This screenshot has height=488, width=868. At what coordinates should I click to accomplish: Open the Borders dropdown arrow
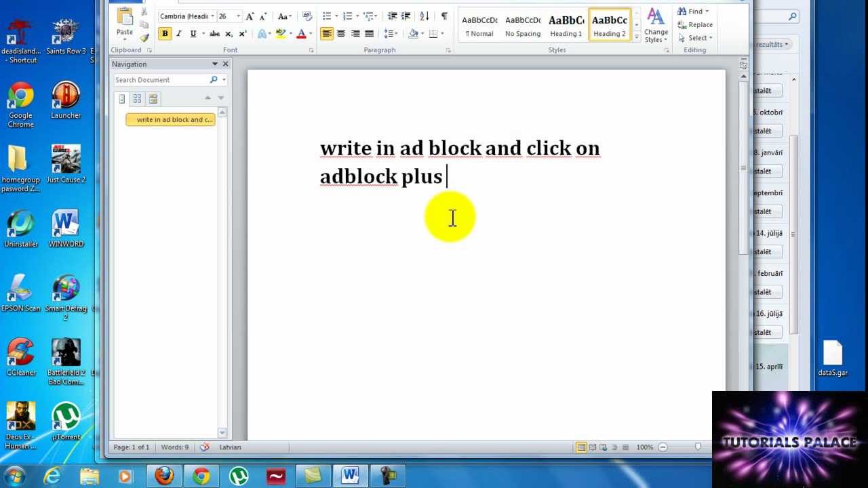pyautogui.click(x=442, y=34)
